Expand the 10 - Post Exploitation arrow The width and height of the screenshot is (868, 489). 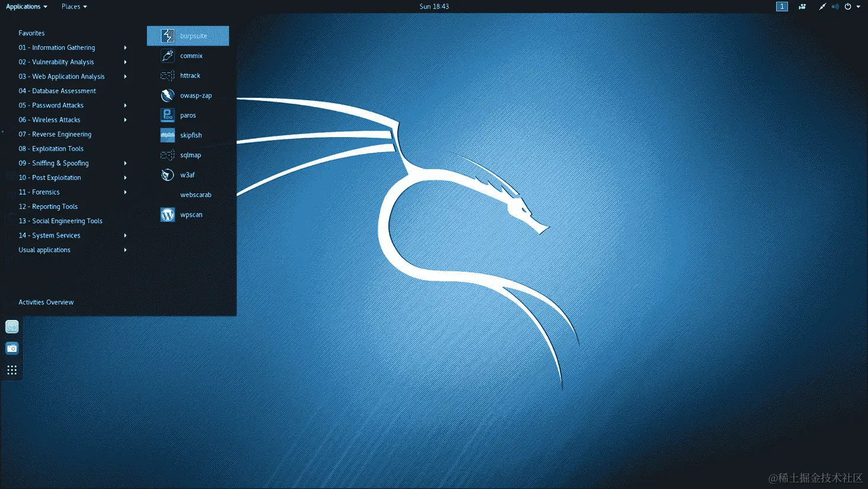[125, 177]
